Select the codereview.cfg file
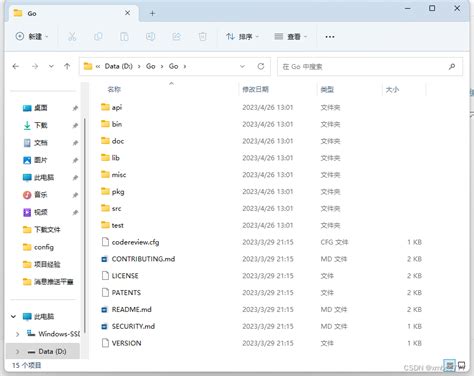The image size is (474, 376). pos(130,242)
